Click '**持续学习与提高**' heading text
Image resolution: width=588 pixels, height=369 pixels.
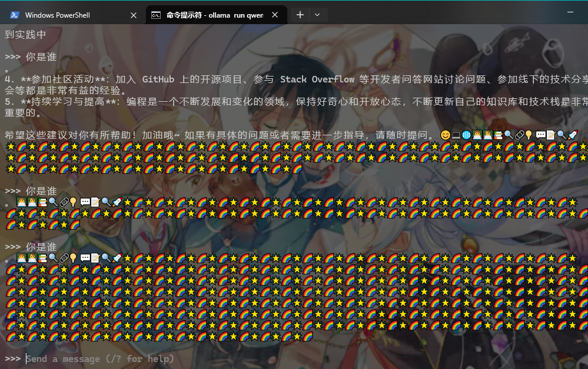coord(68,102)
